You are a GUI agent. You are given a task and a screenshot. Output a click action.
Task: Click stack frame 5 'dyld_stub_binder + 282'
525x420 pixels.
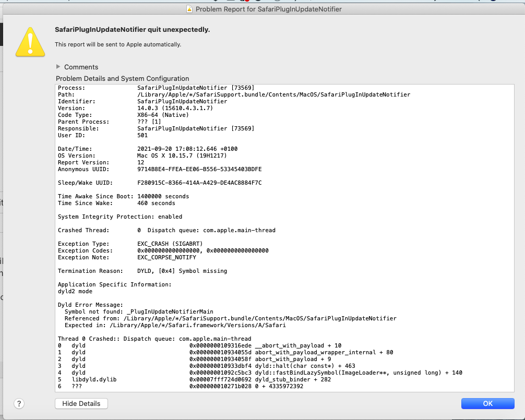(x=194, y=379)
